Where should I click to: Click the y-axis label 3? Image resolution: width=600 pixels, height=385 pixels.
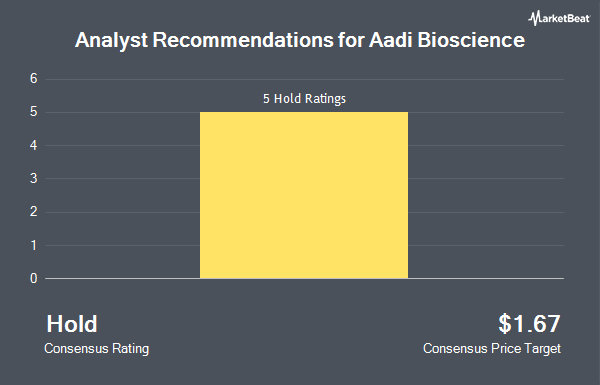(34, 178)
